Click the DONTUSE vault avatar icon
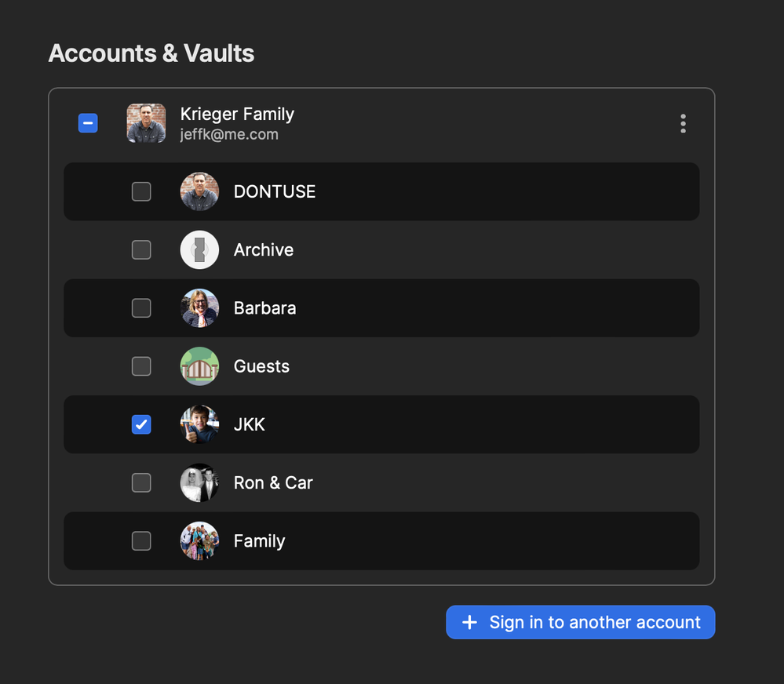The image size is (784, 684). (199, 191)
